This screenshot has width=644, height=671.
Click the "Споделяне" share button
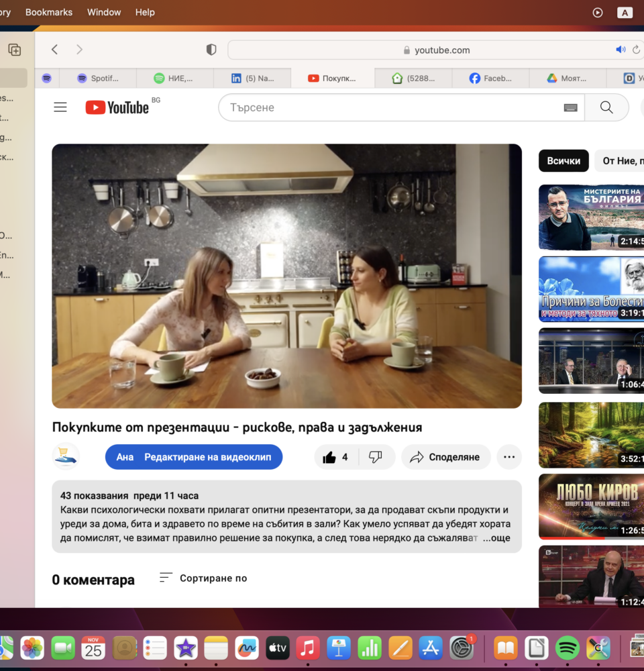click(x=445, y=457)
